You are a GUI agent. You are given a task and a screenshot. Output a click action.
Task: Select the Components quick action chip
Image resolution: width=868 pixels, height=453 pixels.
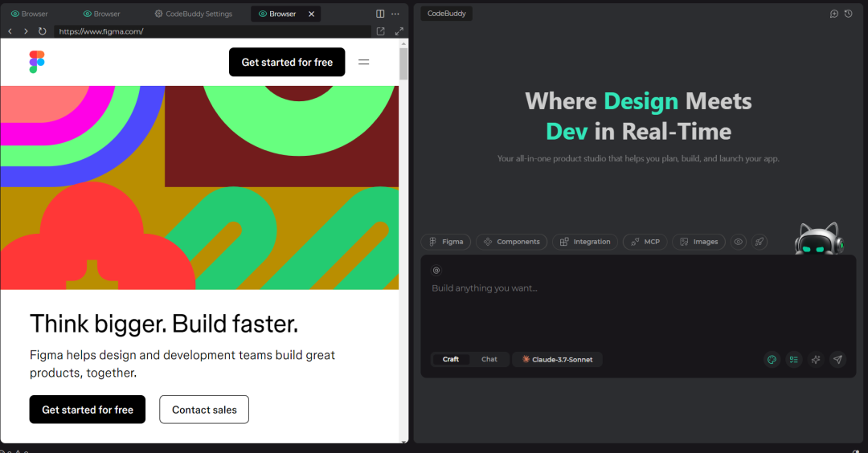(x=511, y=242)
